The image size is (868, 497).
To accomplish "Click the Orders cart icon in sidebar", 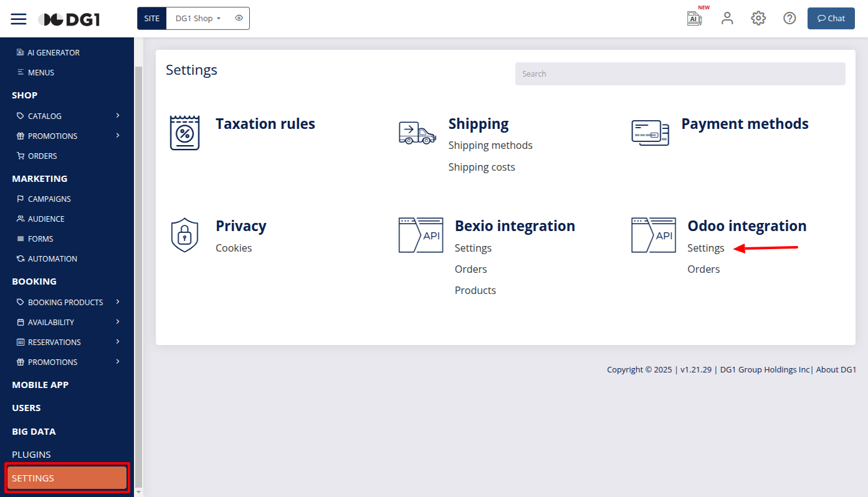I will pos(21,156).
